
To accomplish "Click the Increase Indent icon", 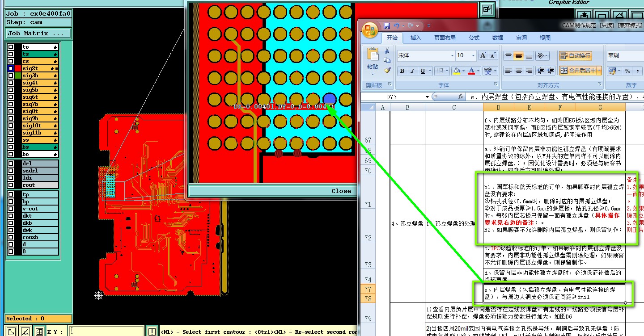I will point(551,71).
